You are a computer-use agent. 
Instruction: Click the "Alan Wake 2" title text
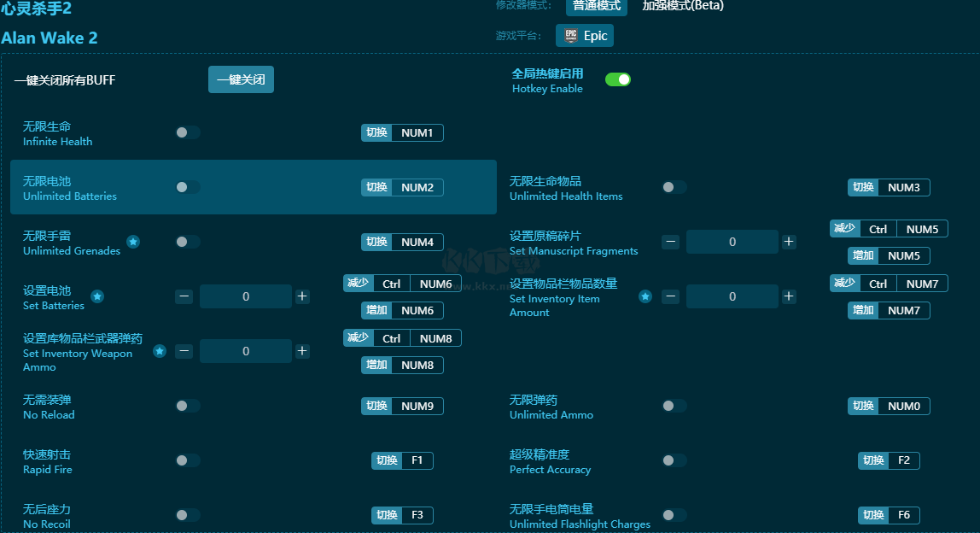[x=50, y=38]
